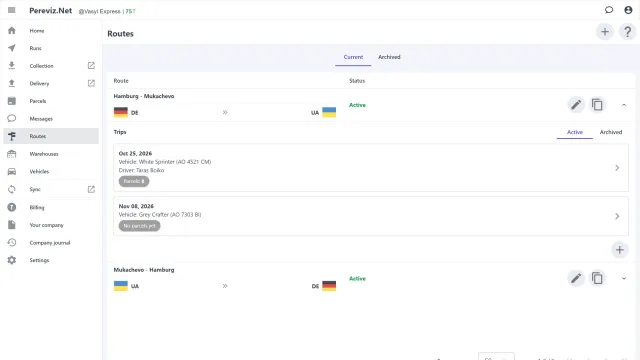
Task: Select the Active trips tab
Action: (x=575, y=132)
